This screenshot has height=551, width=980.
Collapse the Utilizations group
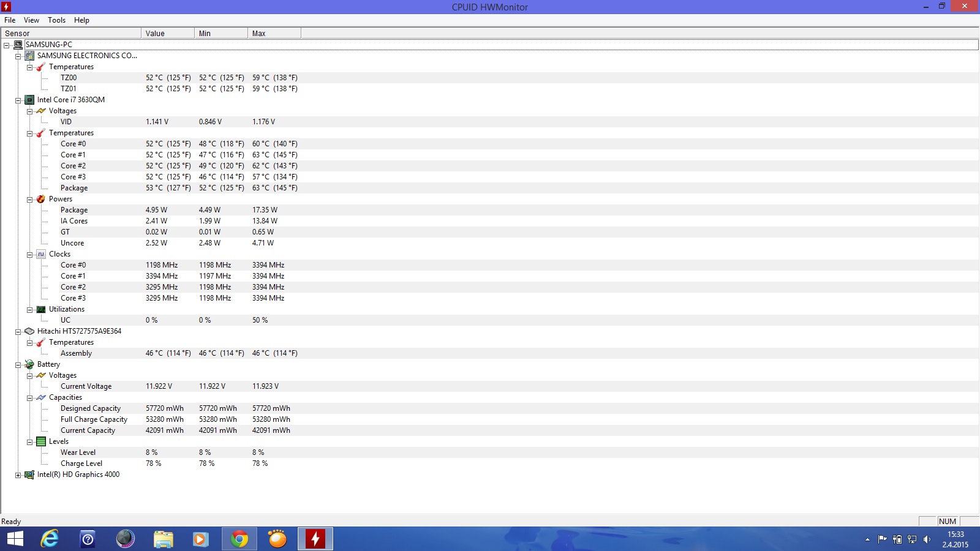(x=29, y=309)
